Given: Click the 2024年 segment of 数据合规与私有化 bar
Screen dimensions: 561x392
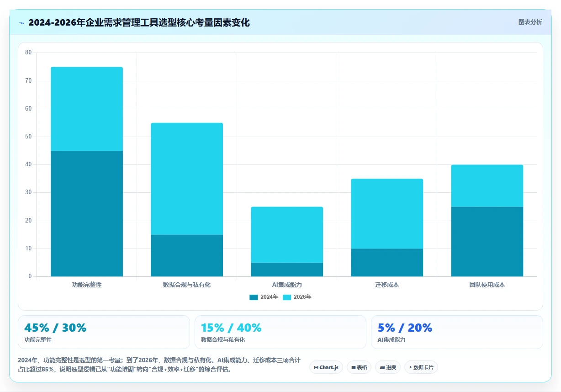Looking at the screenshot, I should [187, 255].
